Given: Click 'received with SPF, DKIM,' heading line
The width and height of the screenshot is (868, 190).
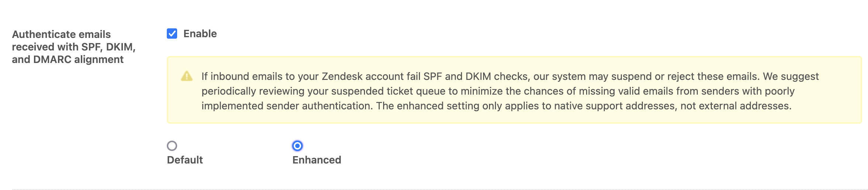Looking at the screenshot, I should click(73, 47).
